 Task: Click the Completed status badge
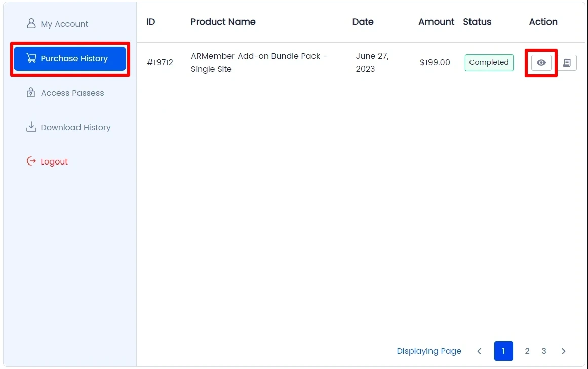tap(489, 63)
